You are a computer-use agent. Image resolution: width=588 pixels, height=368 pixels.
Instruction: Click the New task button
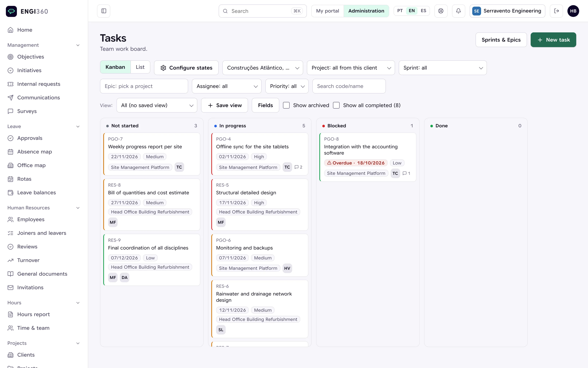point(553,40)
